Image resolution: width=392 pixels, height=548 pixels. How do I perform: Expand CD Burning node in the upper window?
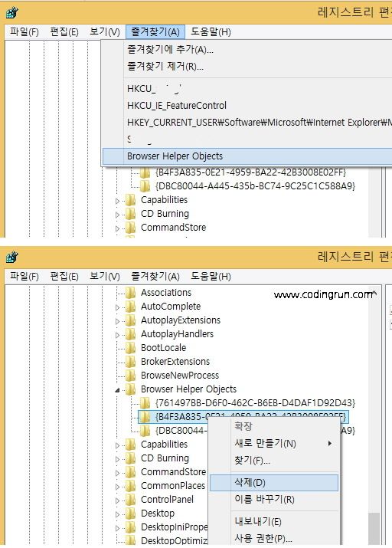coord(118,215)
